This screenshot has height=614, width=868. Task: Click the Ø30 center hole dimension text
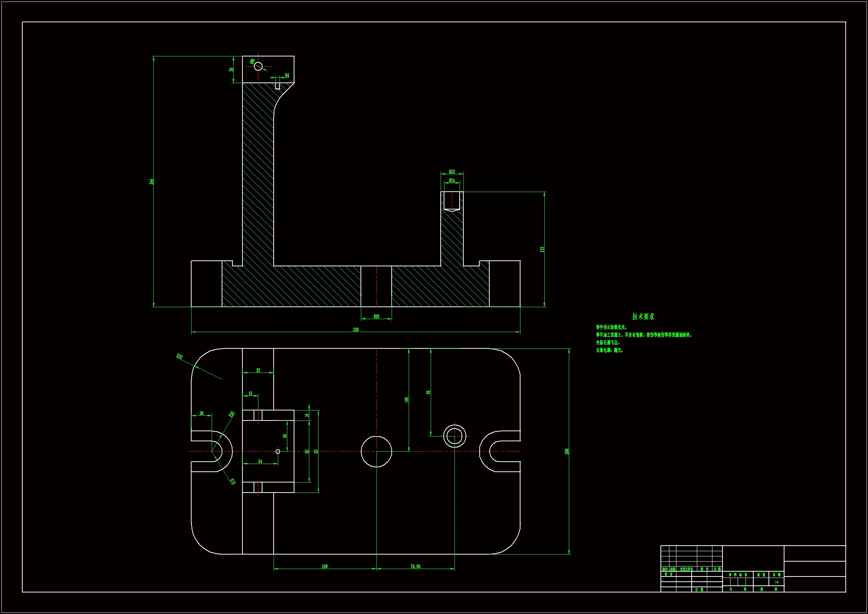[x=376, y=316]
